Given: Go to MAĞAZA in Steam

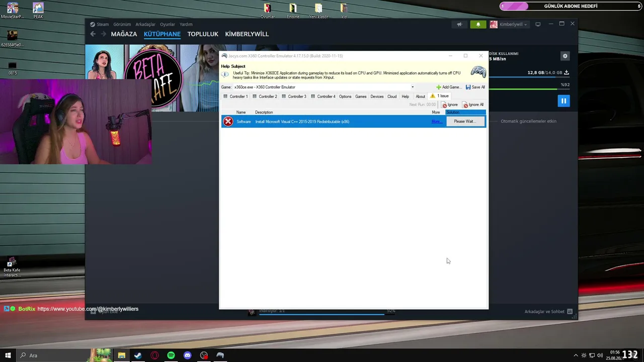Looking at the screenshot, I should click(x=124, y=34).
